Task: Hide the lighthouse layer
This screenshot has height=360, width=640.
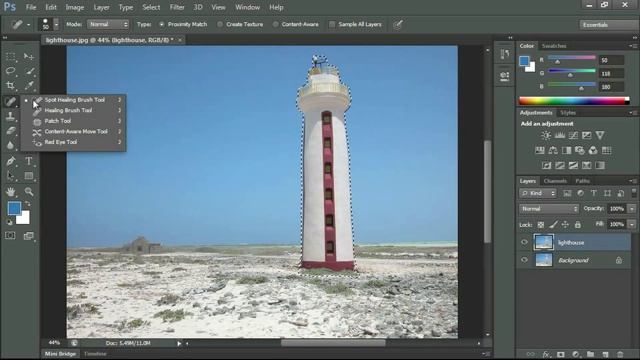Action: [524, 242]
